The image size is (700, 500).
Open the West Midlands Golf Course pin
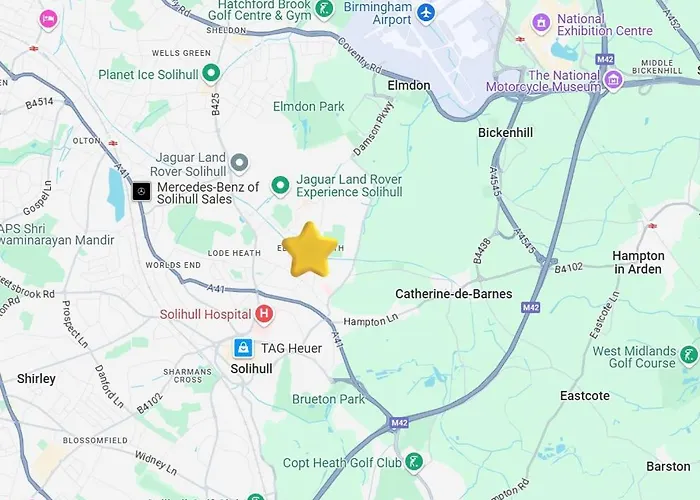tap(689, 356)
